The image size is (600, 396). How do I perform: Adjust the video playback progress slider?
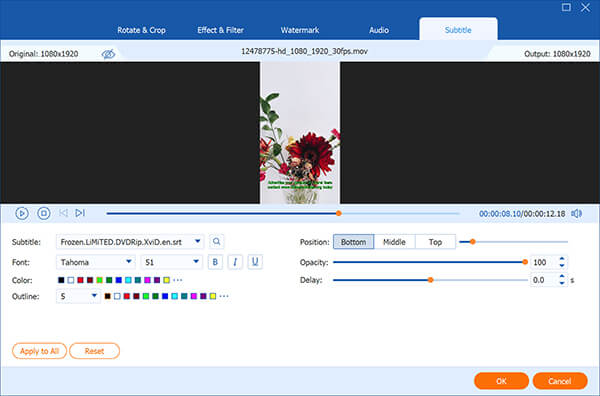point(283,213)
